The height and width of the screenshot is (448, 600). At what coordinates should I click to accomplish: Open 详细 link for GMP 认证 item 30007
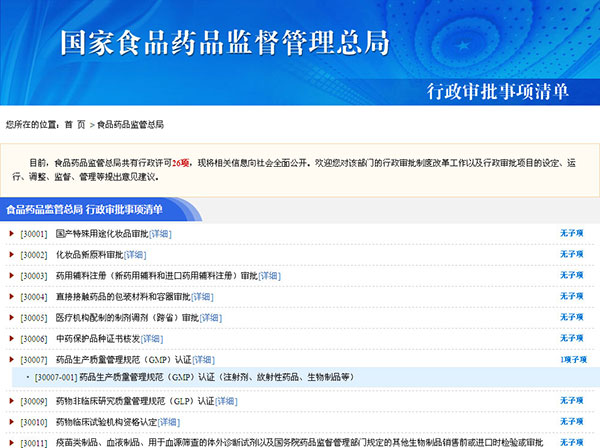pyautogui.click(x=204, y=360)
